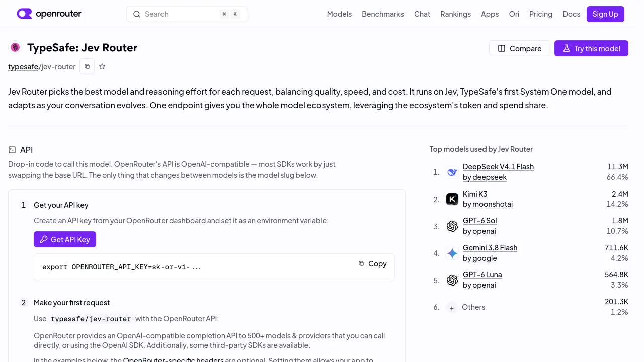644x362 pixels.
Task: Expand the Others plus icon
Action: click(452, 308)
